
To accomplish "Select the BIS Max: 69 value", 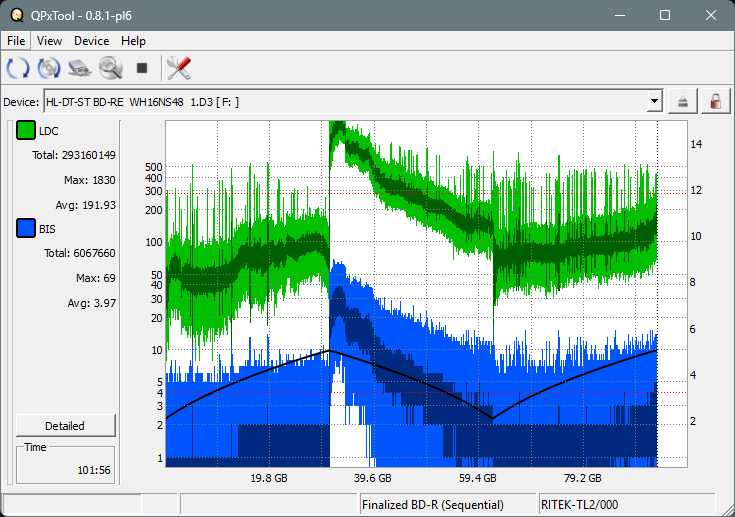I will (96, 278).
